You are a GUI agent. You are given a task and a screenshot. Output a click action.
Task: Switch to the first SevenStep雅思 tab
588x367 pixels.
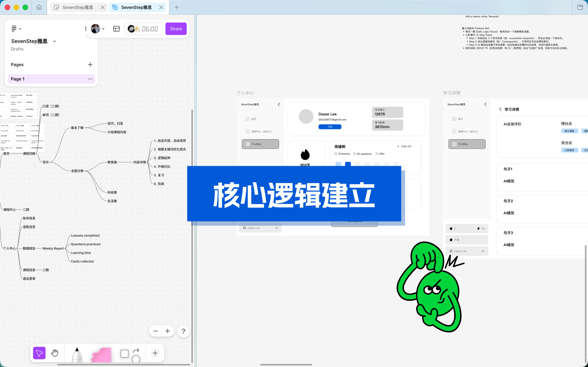pos(77,7)
